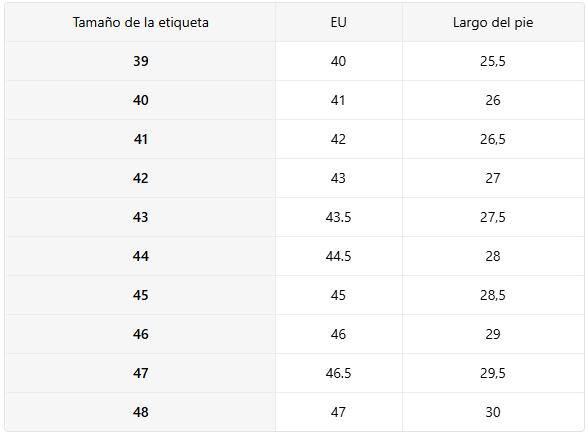Select foot length 30 in last row
The height and width of the screenshot is (436, 588).
pyautogui.click(x=493, y=412)
